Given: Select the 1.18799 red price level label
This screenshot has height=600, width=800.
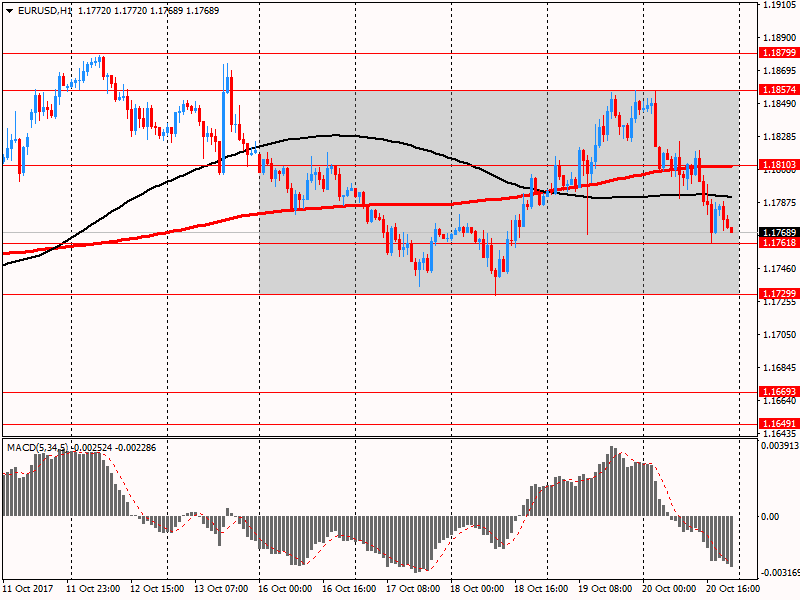Looking at the screenshot, I should coord(779,53).
